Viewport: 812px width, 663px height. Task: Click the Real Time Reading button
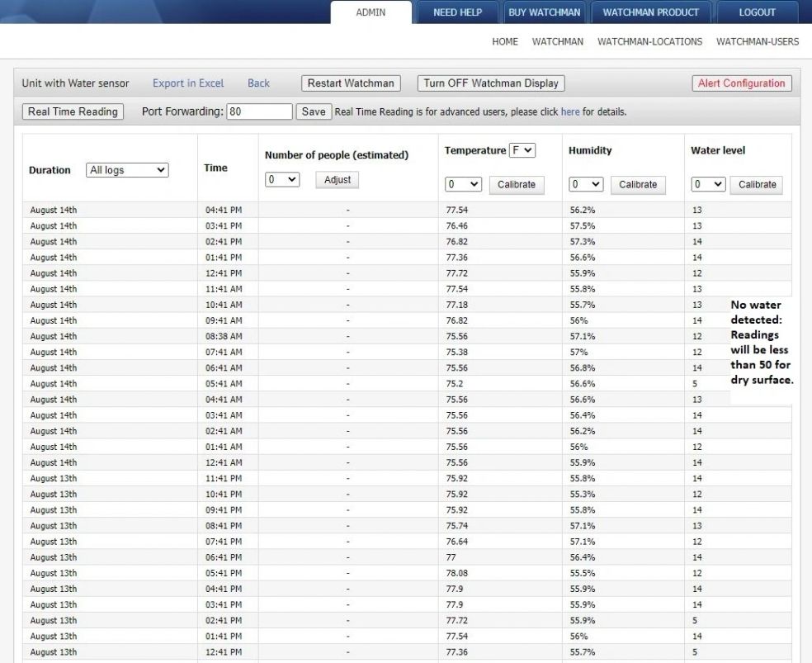(73, 111)
